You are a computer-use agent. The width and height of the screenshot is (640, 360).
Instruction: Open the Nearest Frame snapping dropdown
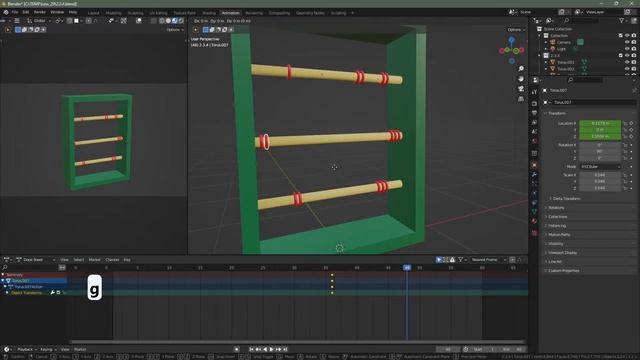[x=488, y=260]
